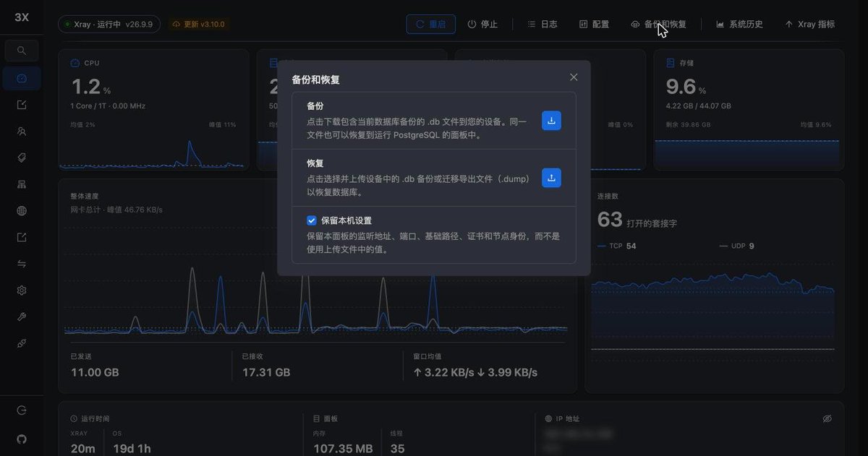Click the 运行时间 clock icon
The width and height of the screenshot is (868, 456).
[75, 418]
